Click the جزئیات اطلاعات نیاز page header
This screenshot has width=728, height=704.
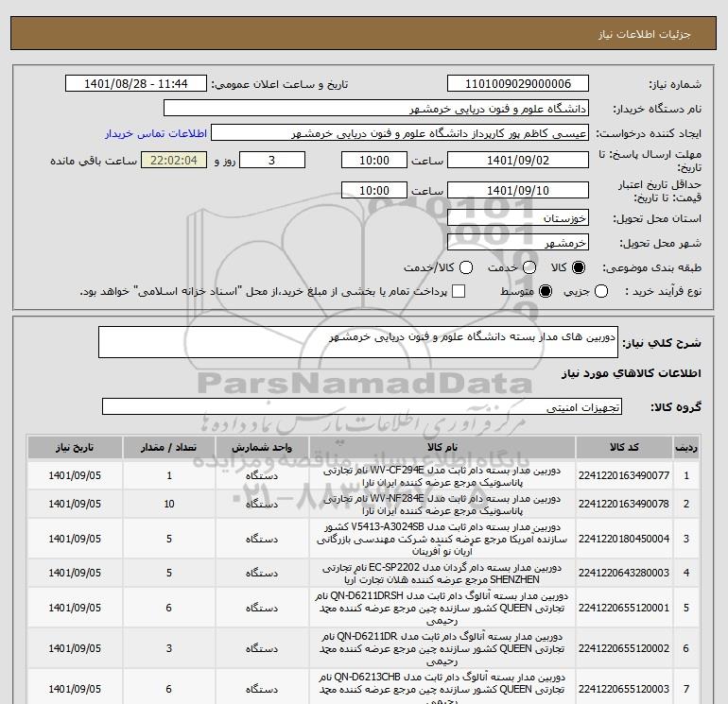coord(645,34)
